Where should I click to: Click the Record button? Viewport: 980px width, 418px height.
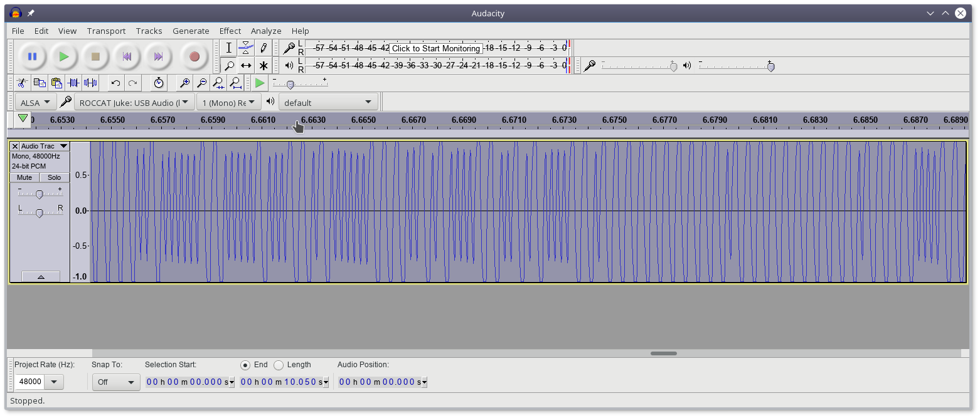tap(194, 56)
